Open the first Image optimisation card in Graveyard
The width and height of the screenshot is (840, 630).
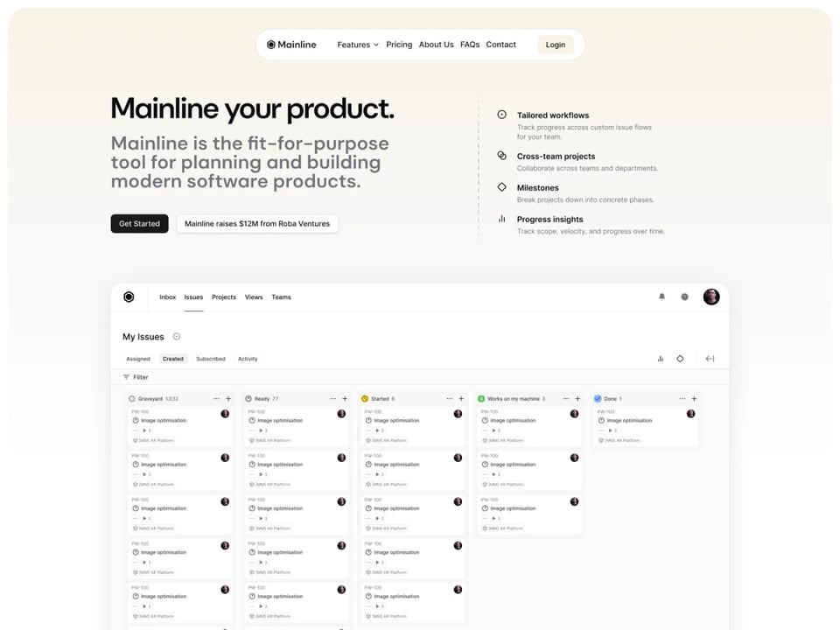click(x=180, y=426)
